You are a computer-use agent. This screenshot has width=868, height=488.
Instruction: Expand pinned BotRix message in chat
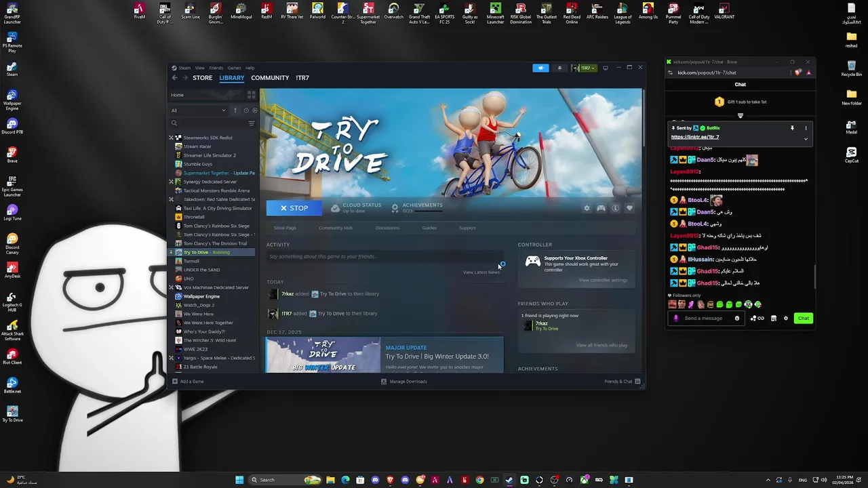click(806, 139)
